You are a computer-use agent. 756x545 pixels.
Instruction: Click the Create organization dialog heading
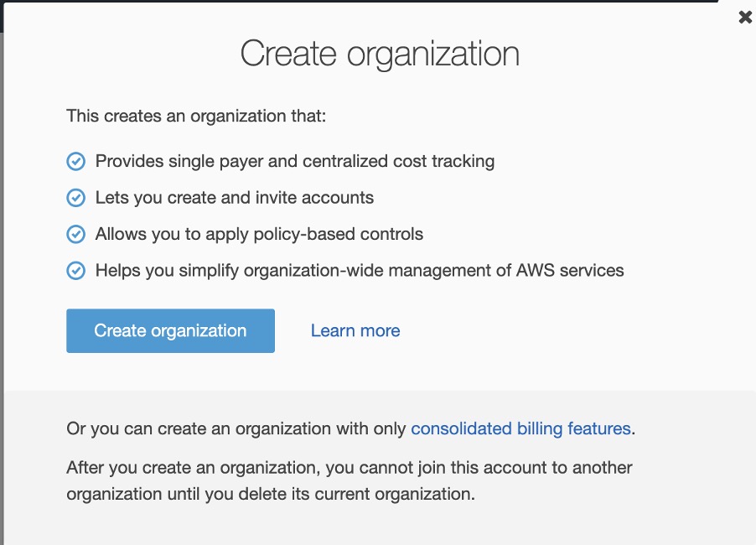(380, 54)
